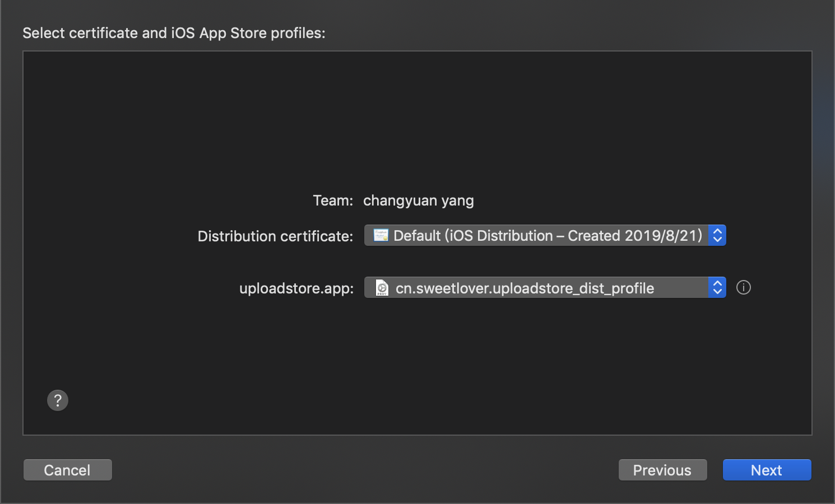Proceed with the Next button
835x504 pixels.
pos(767,470)
